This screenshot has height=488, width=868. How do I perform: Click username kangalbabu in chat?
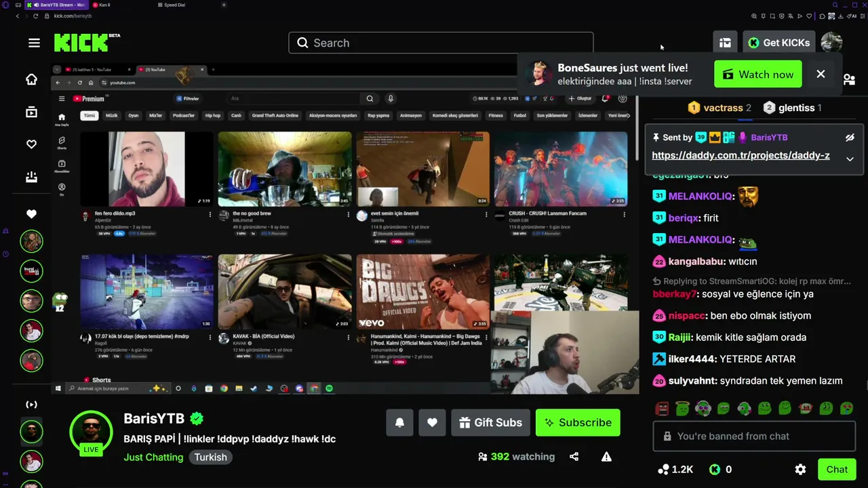point(695,262)
